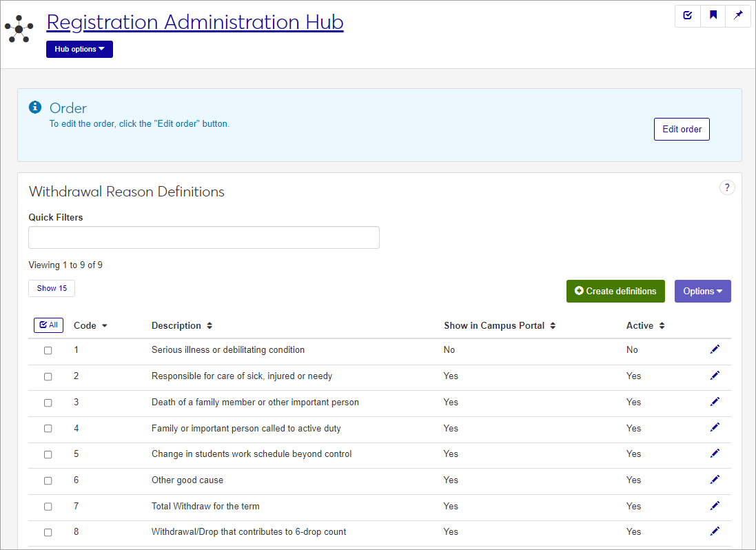Click the Edit order button
Screen dimensions: 756x550
681,129
